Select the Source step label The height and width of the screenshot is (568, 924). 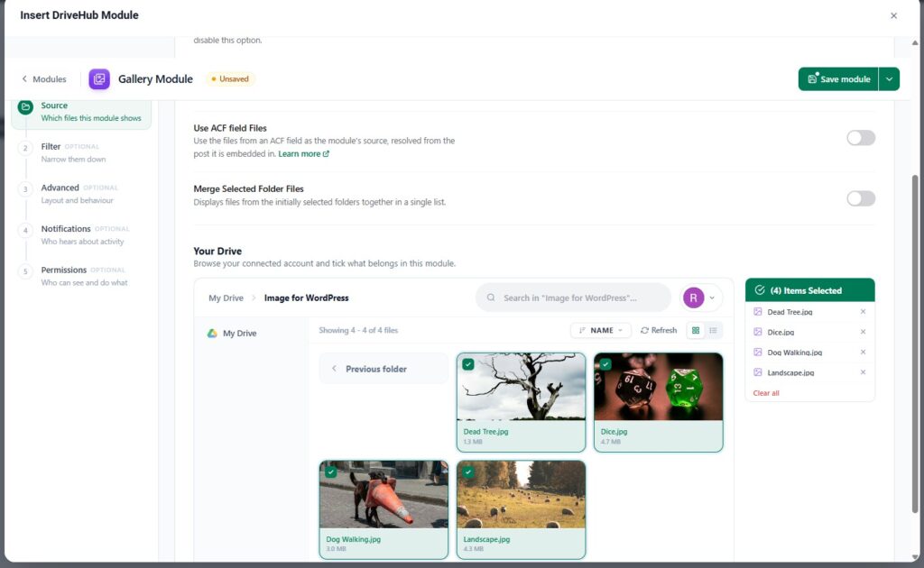pyautogui.click(x=54, y=105)
